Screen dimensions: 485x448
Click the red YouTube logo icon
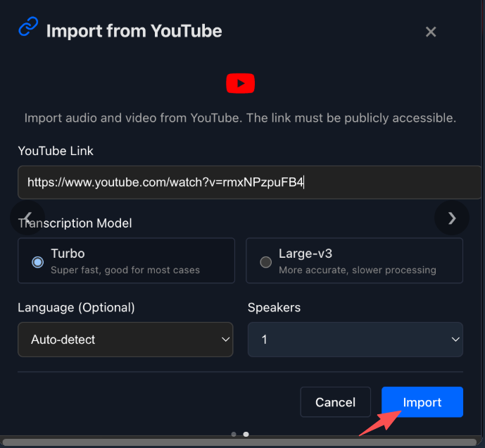(x=240, y=83)
